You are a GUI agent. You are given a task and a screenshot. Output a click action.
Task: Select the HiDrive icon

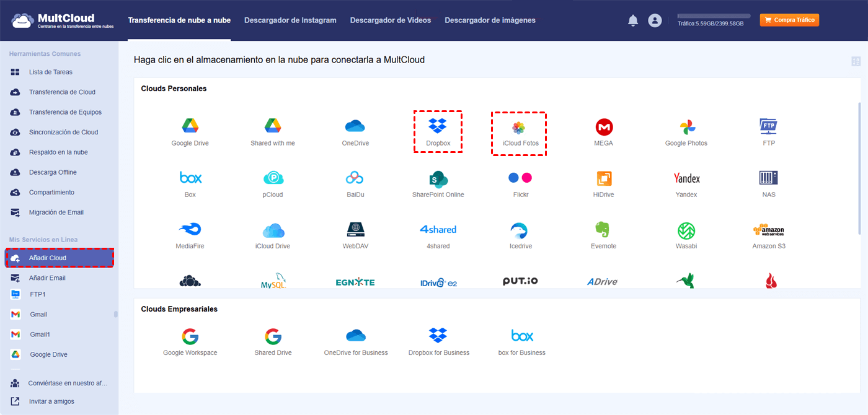[x=604, y=178]
